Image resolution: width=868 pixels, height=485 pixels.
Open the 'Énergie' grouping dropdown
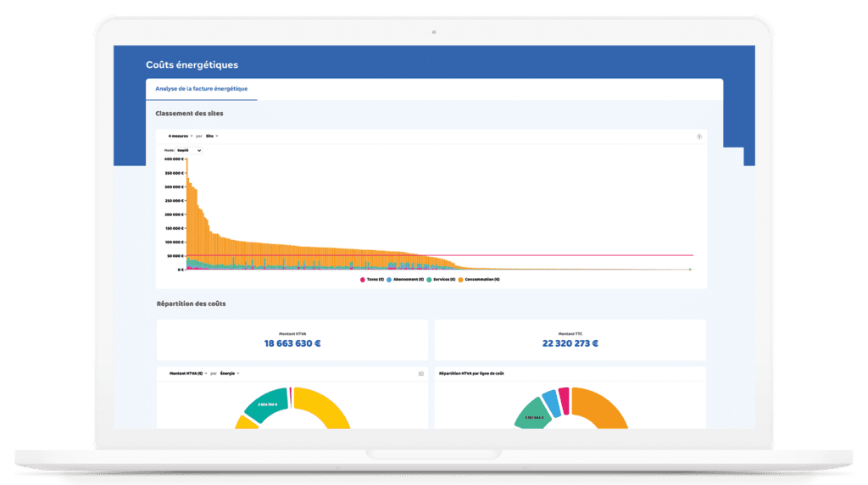(x=229, y=373)
